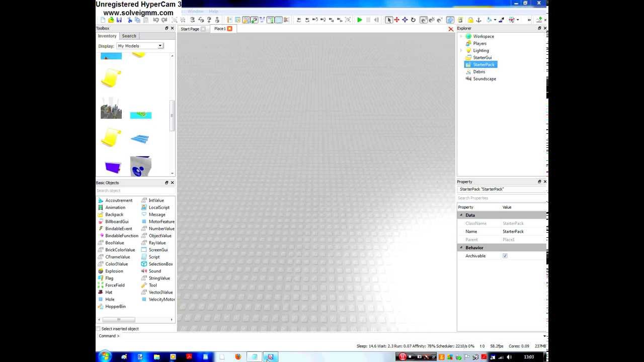Select the red Move tool
This screenshot has height=362, width=644.
tap(397, 20)
